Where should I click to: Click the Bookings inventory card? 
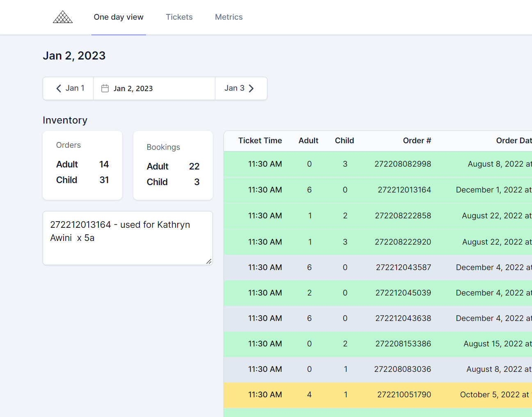coord(173,165)
